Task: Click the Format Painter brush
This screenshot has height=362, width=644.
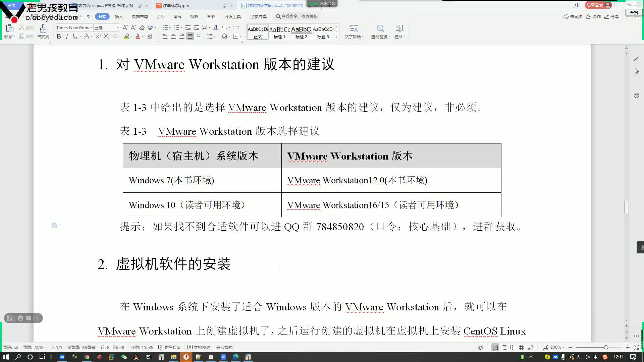Action: tap(43, 29)
